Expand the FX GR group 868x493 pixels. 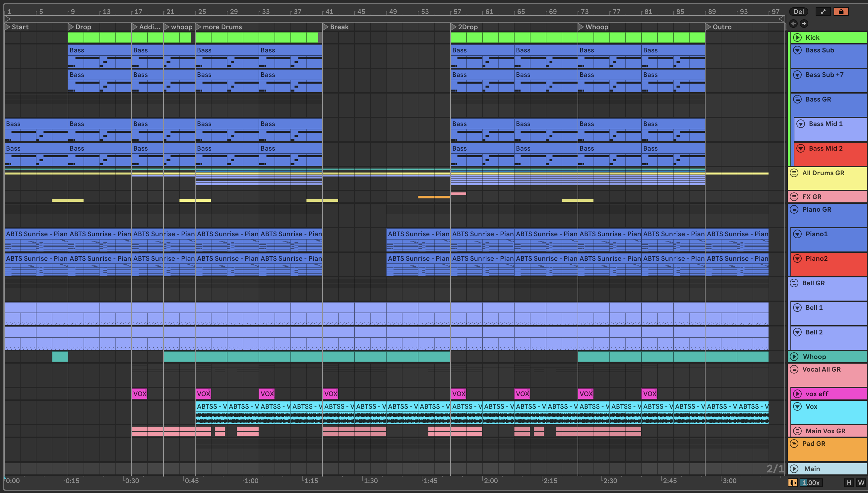point(794,197)
